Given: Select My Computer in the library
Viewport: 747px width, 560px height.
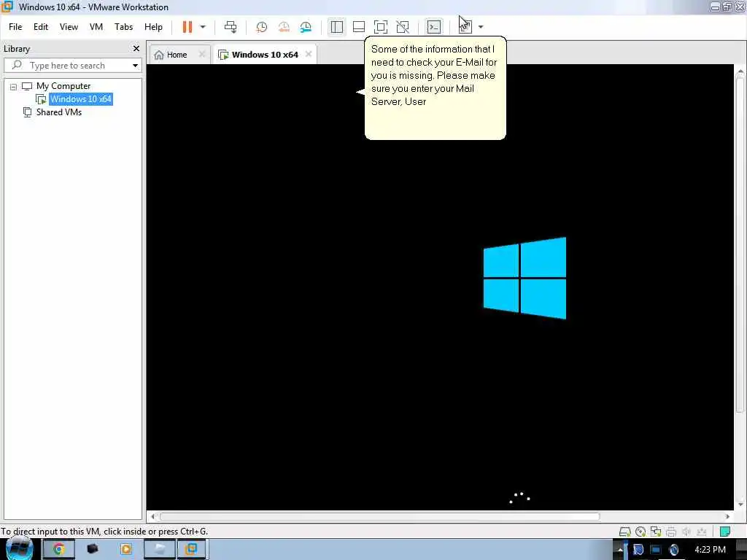Looking at the screenshot, I should pyautogui.click(x=63, y=86).
